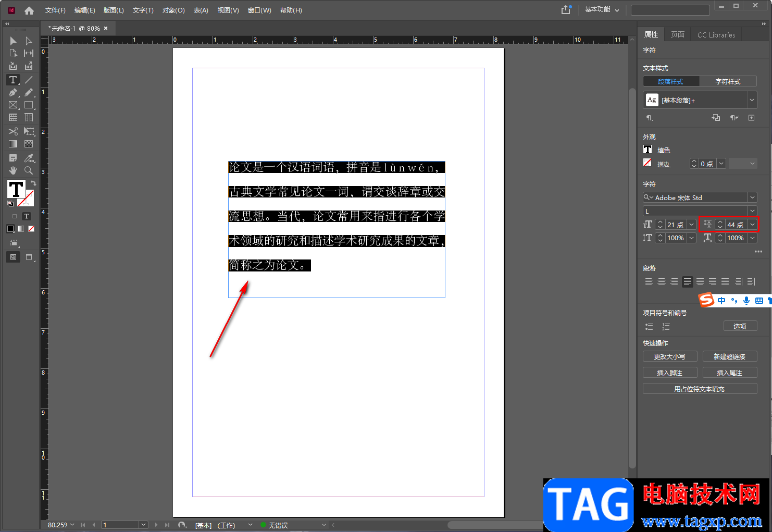Open the horizontal scale 100% dropdown
The height and width of the screenshot is (532, 772).
752,238
